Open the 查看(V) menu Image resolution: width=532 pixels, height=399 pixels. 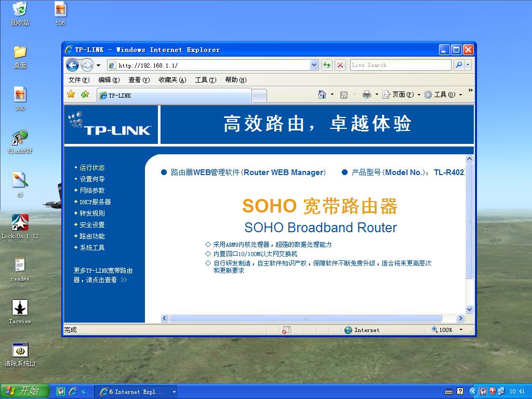coord(139,80)
